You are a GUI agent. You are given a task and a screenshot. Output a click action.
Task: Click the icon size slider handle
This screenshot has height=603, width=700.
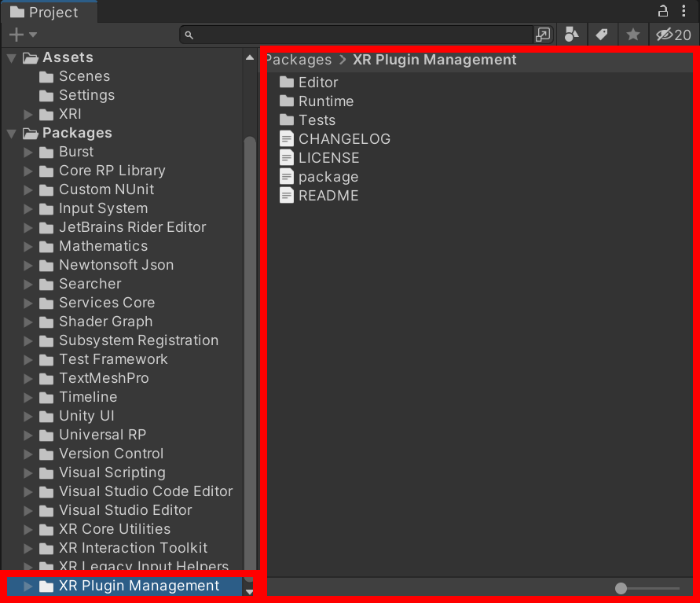click(621, 588)
